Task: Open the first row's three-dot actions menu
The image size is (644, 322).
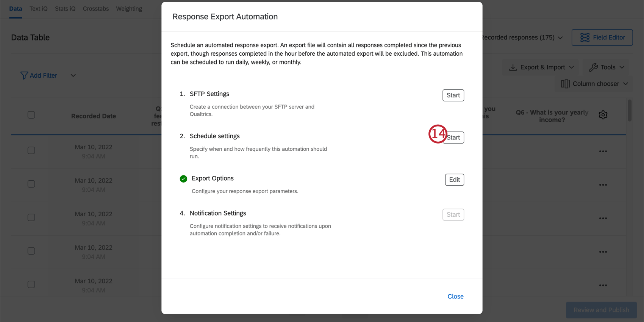Action: coord(603,152)
